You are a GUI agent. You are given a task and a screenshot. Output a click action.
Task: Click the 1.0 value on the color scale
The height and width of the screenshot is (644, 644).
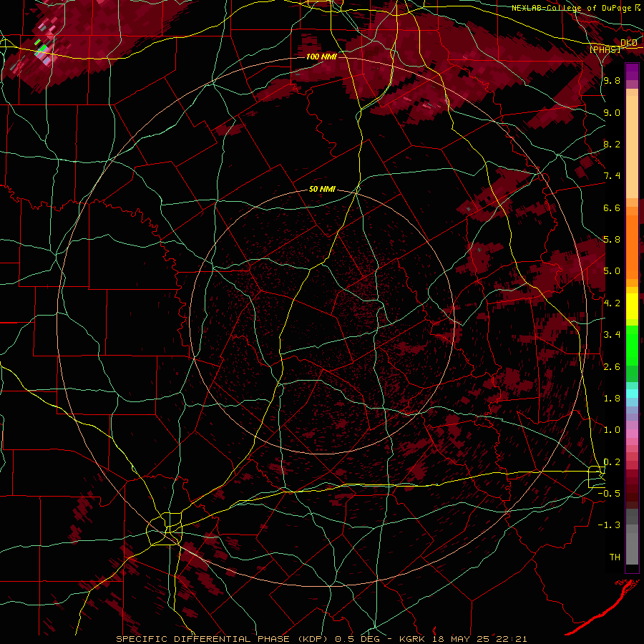coord(612,430)
